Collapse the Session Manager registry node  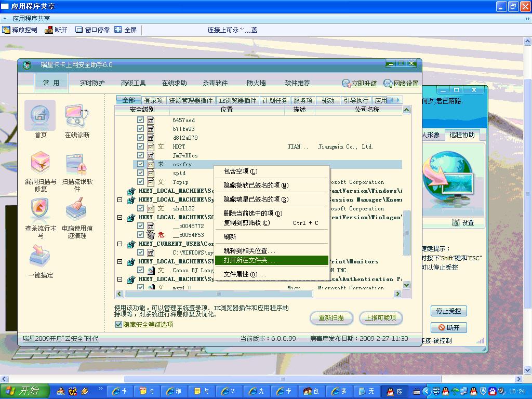(120, 200)
